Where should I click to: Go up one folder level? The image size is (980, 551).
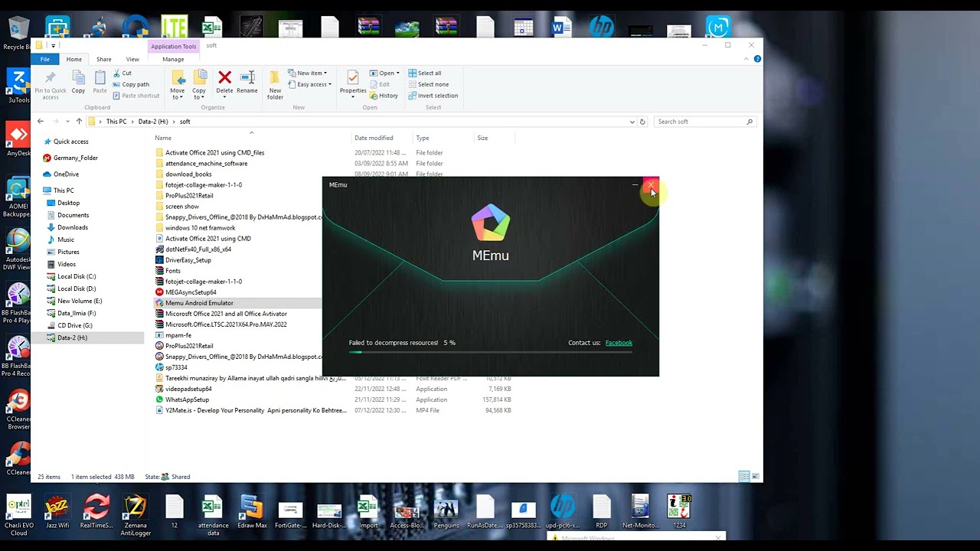pos(78,122)
